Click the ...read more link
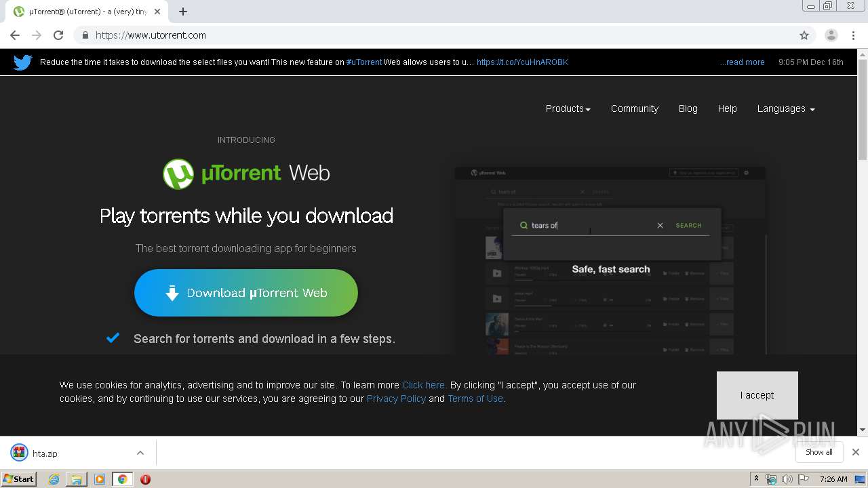The height and width of the screenshot is (488, 868). pos(743,62)
